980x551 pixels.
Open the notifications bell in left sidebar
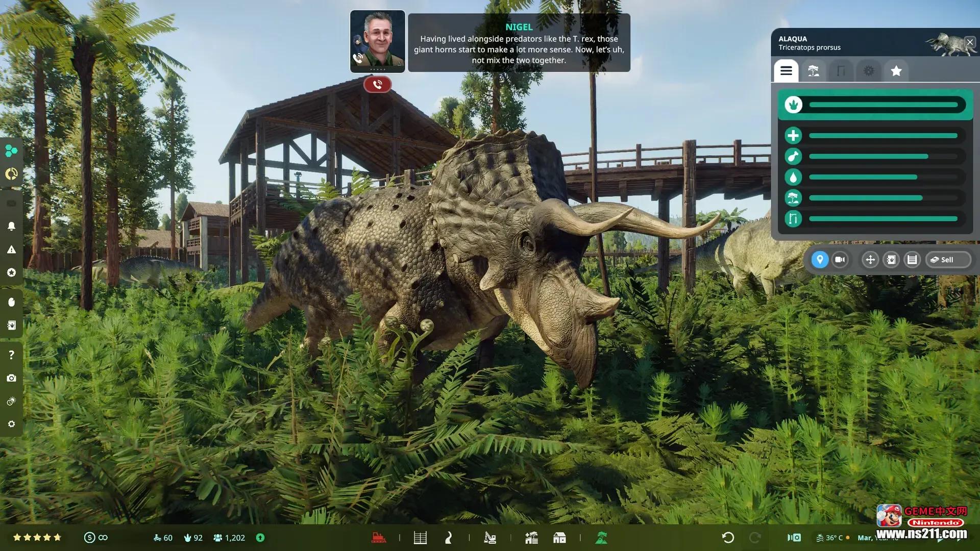point(11,226)
